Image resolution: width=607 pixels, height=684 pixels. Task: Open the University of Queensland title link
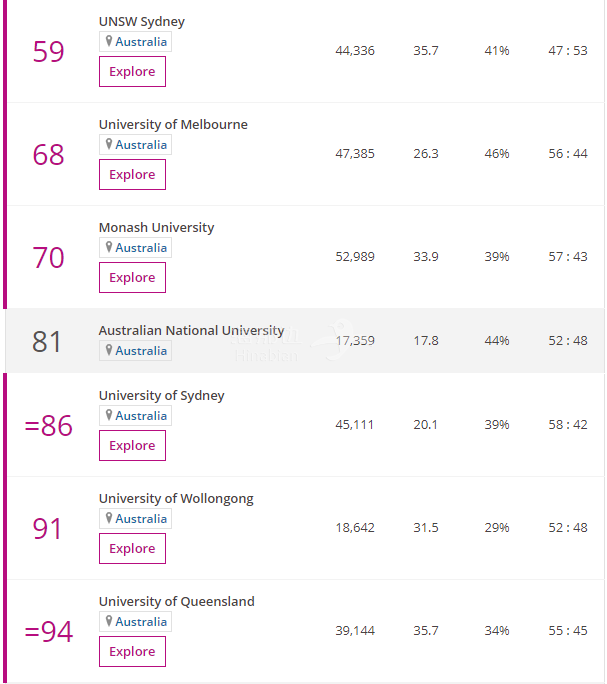[x=177, y=602]
